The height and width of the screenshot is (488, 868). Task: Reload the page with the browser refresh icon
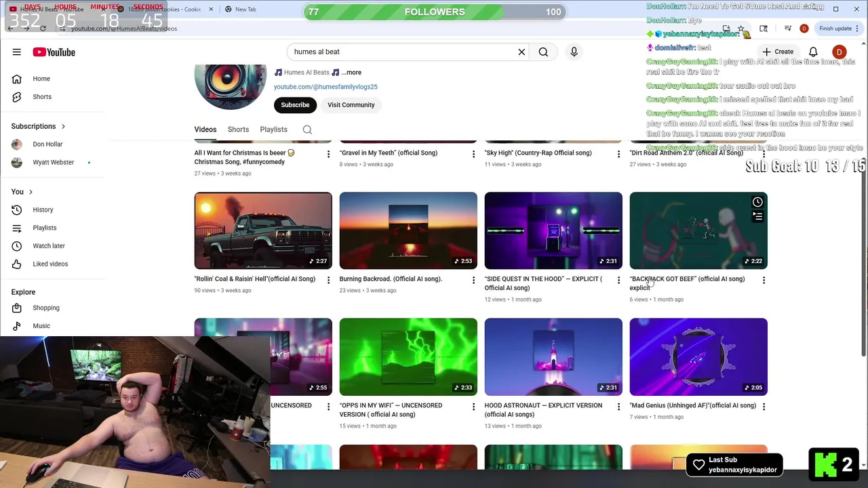43,28
